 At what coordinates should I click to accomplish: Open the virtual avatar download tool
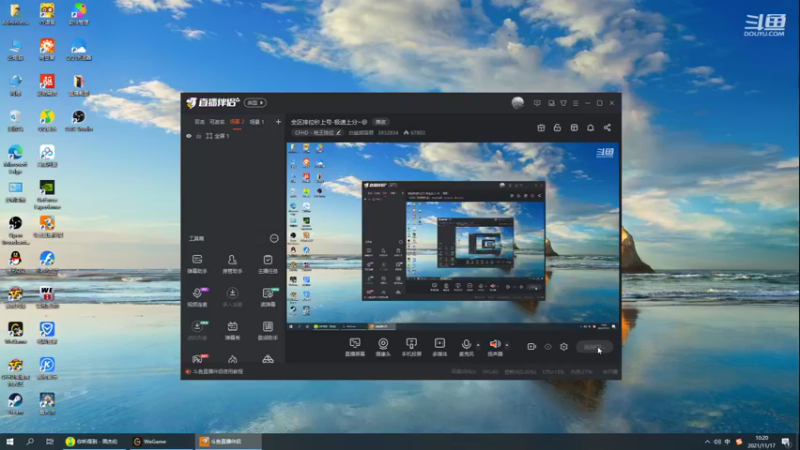[x=197, y=331]
